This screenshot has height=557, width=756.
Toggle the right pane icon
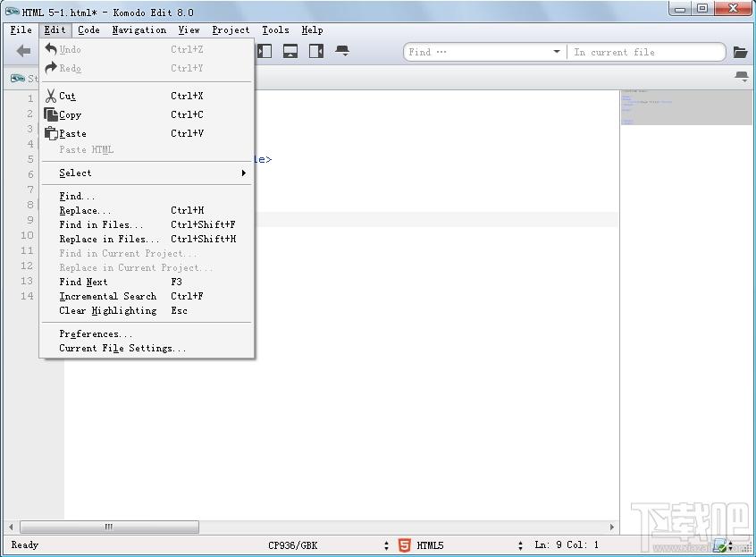point(316,51)
